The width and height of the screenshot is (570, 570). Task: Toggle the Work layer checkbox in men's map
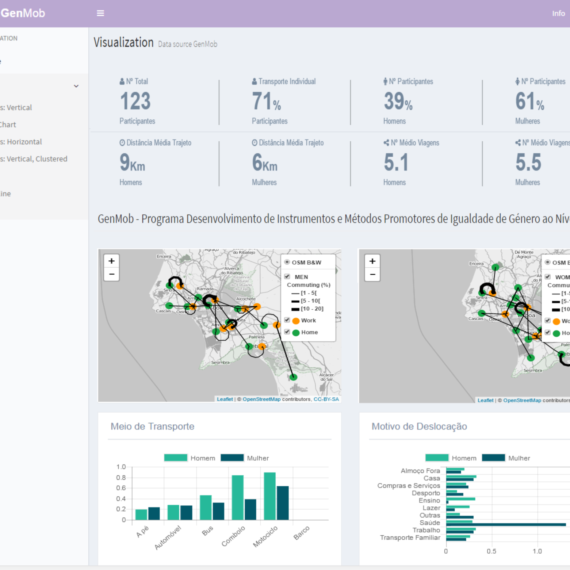click(x=287, y=320)
